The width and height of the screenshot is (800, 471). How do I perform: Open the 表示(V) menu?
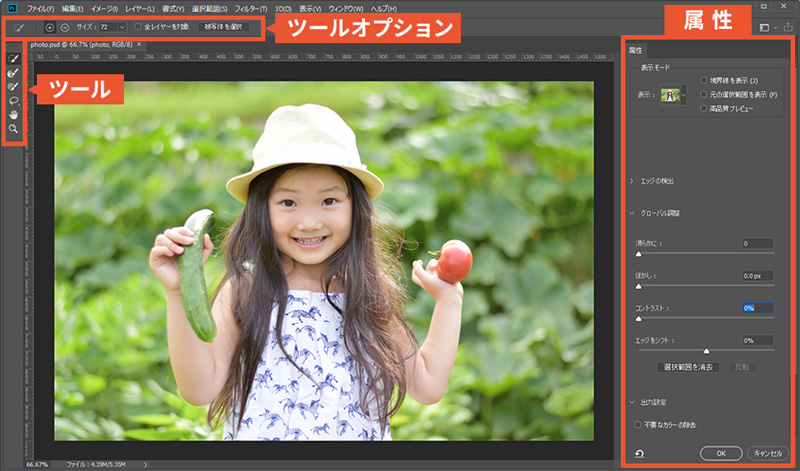tap(310, 9)
